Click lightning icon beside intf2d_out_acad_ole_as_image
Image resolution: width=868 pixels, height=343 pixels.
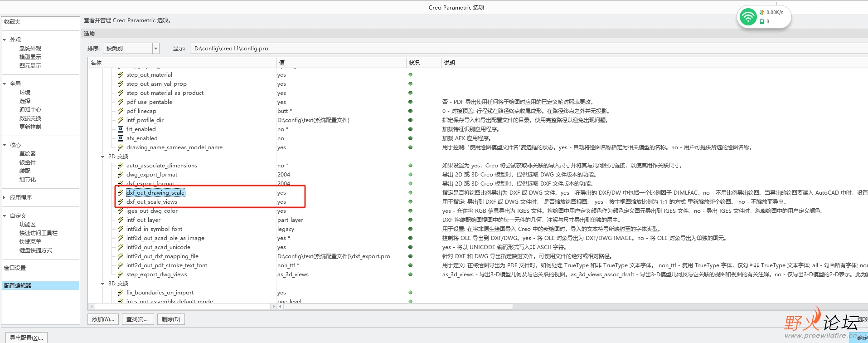click(x=121, y=238)
